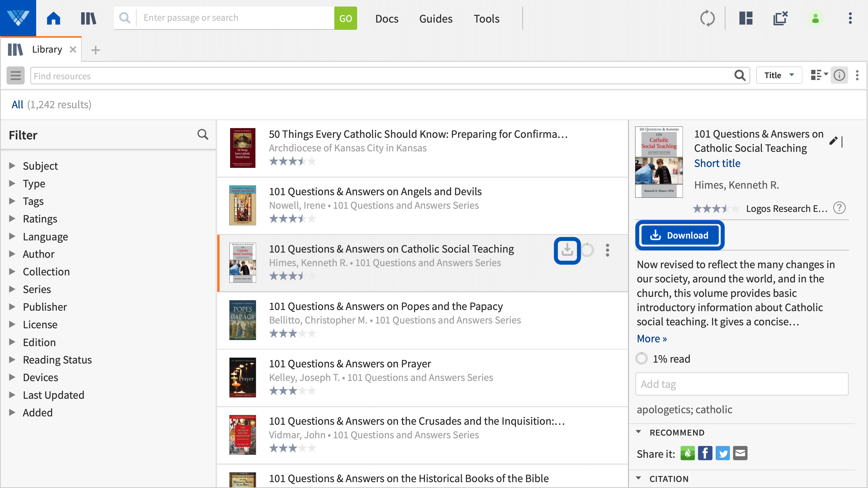Click the pencil edit title icon

tap(833, 141)
